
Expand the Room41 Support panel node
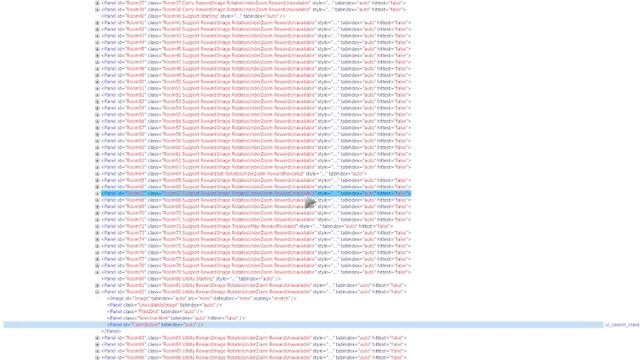[97, 23]
